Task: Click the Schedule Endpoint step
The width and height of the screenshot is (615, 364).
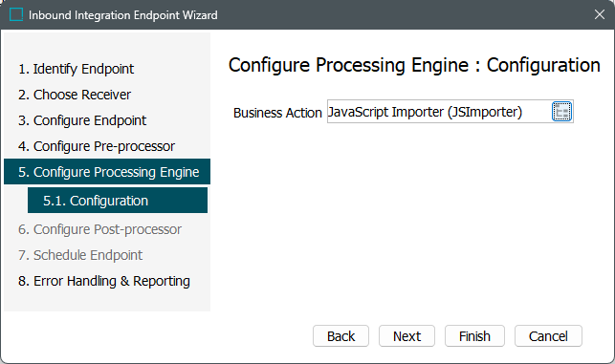Action: click(80, 255)
